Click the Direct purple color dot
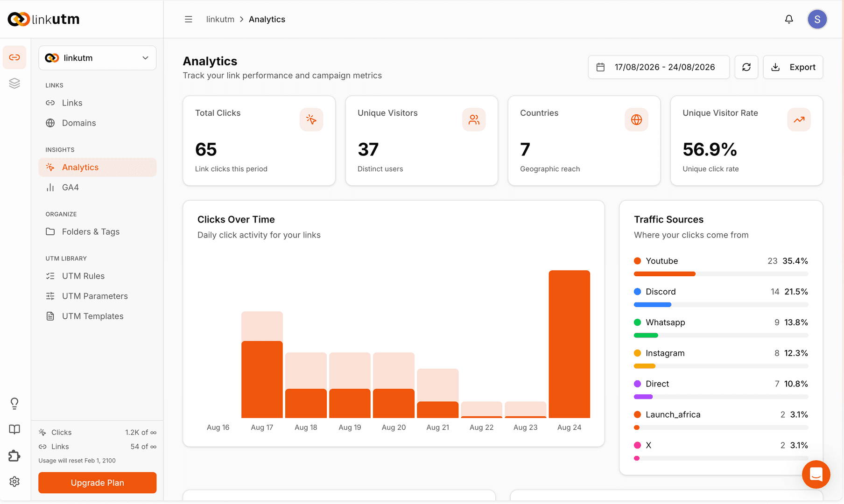 pyautogui.click(x=637, y=384)
